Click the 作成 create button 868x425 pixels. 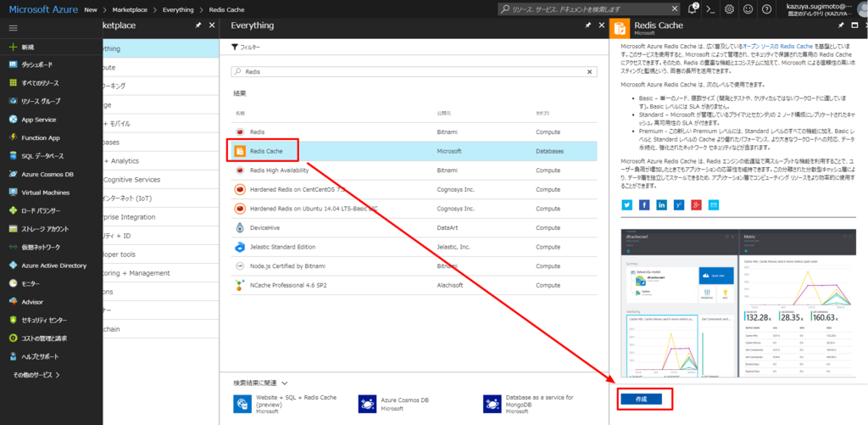click(x=641, y=399)
